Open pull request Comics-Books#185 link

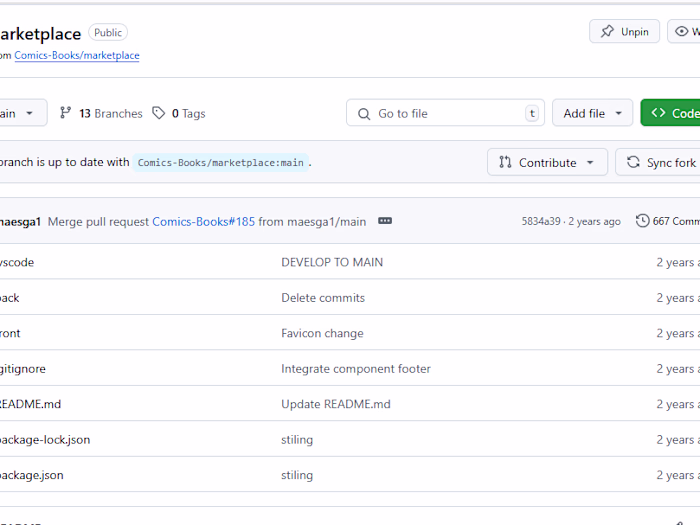click(x=203, y=221)
